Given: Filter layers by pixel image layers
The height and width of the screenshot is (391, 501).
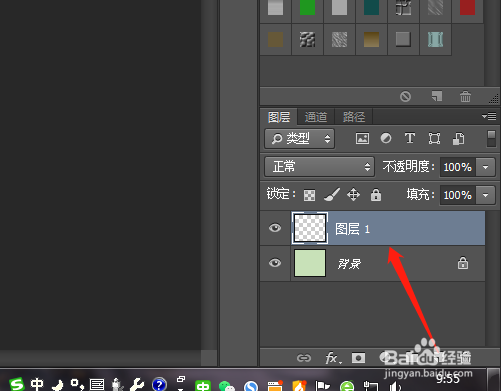Looking at the screenshot, I should click(362, 138).
